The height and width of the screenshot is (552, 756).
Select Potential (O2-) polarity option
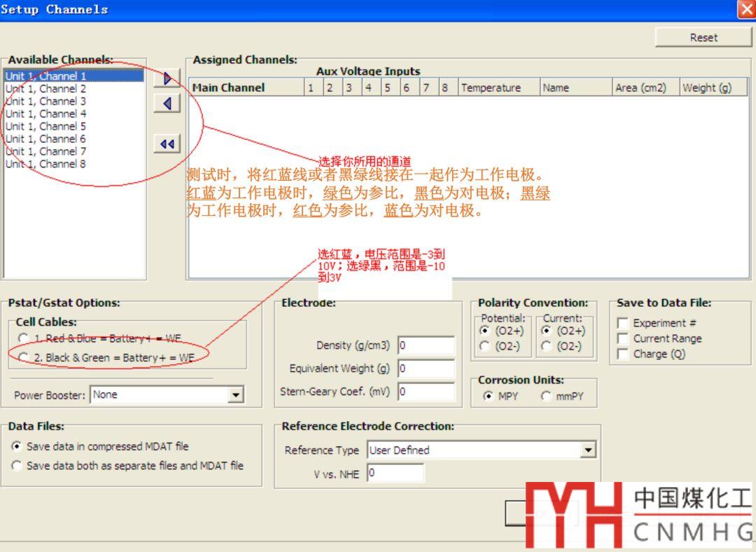[485, 346]
